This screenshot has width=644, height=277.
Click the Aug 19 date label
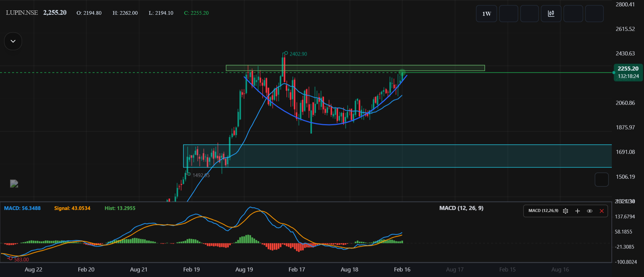point(244,270)
